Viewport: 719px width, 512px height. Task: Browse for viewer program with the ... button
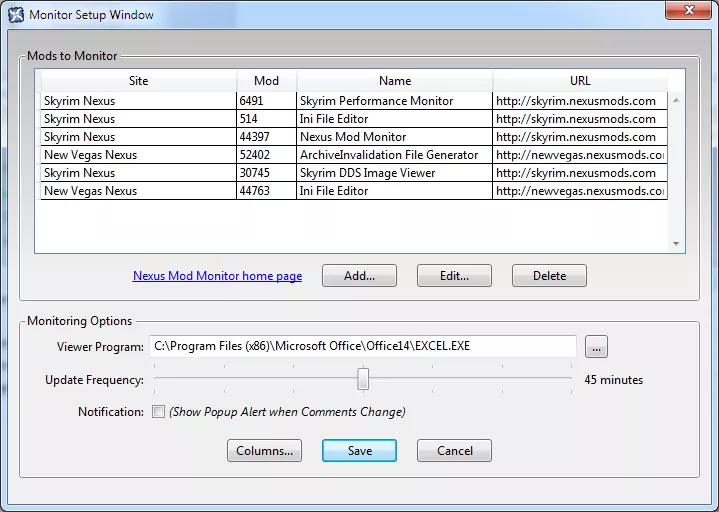tap(596, 347)
